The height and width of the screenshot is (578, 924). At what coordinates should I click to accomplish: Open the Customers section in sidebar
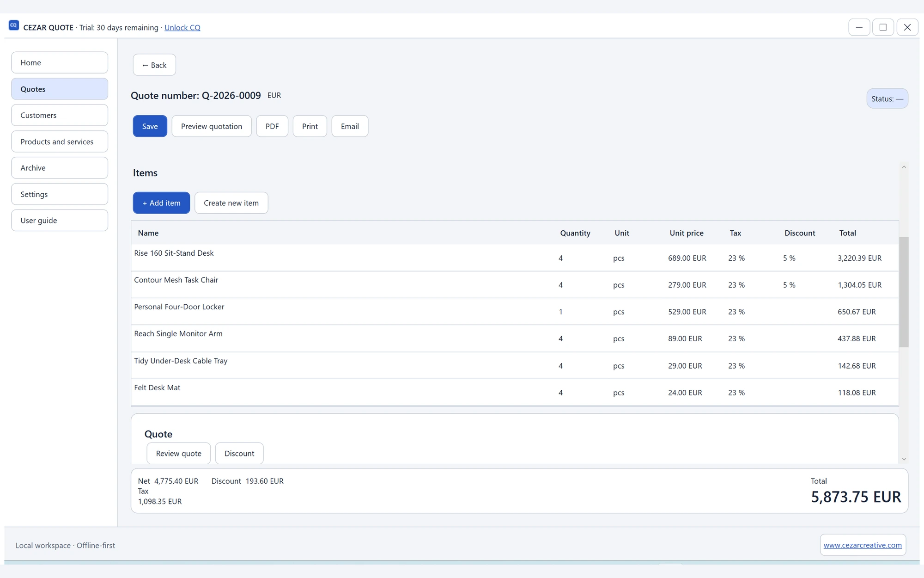tap(60, 115)
